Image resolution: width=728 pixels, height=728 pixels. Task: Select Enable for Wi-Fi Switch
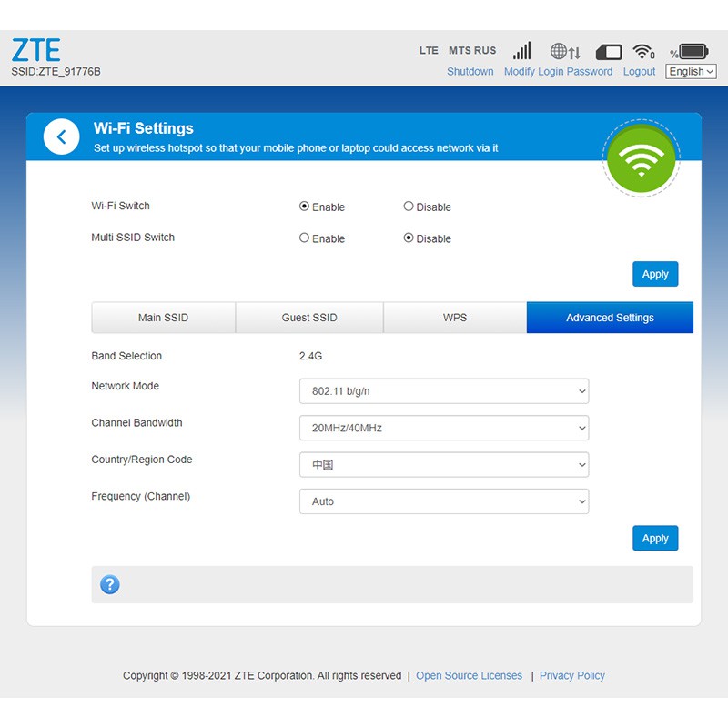tap(305, 207)
